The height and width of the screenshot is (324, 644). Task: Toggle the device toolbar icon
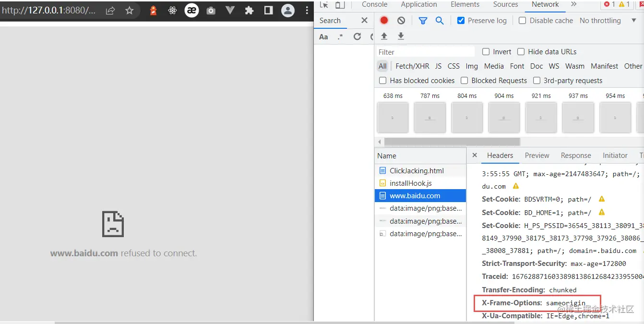340,4
